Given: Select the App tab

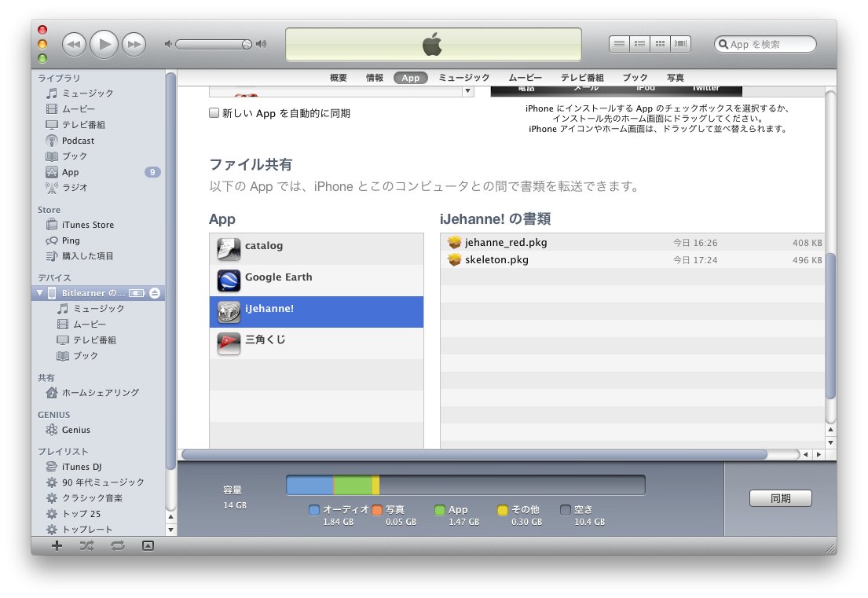Looking at the screenshot, I should (411, 78).
